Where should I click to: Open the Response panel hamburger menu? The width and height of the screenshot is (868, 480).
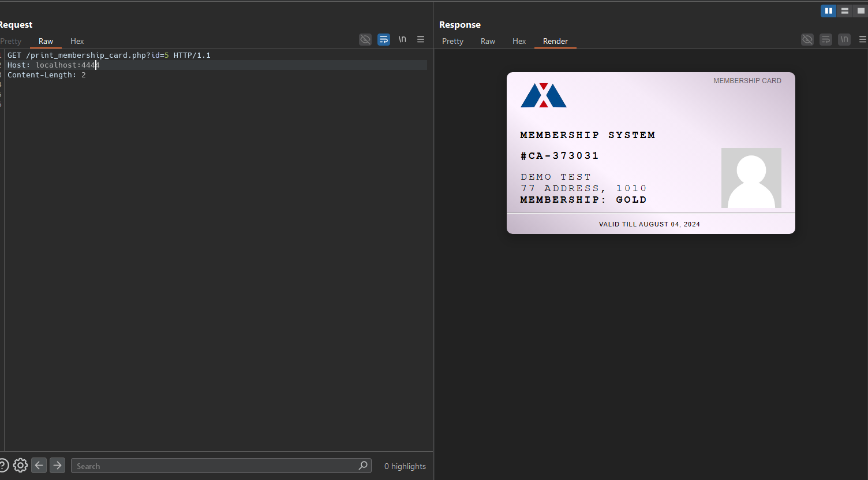pos(862,39)
